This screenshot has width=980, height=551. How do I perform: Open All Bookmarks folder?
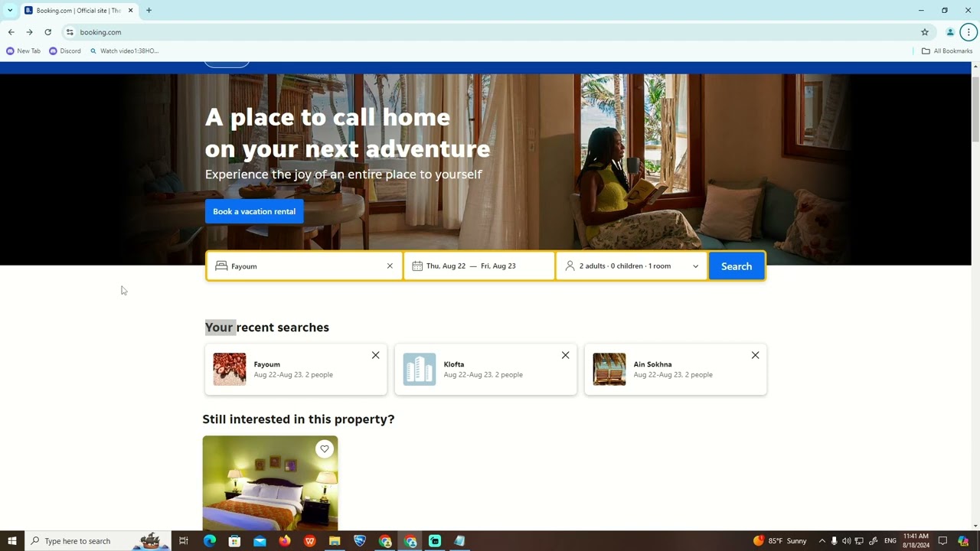pyautogui.click(x=947, y=51)
